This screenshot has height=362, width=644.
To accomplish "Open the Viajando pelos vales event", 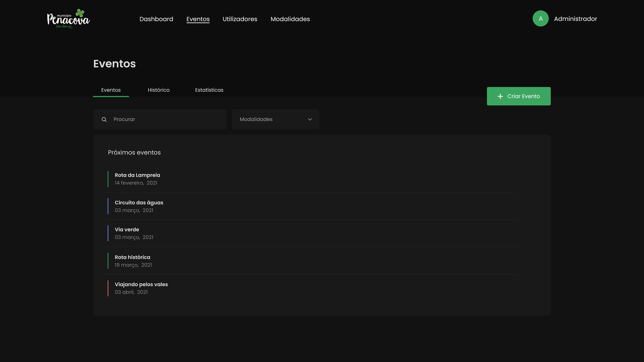I will (x=141, y=284).
